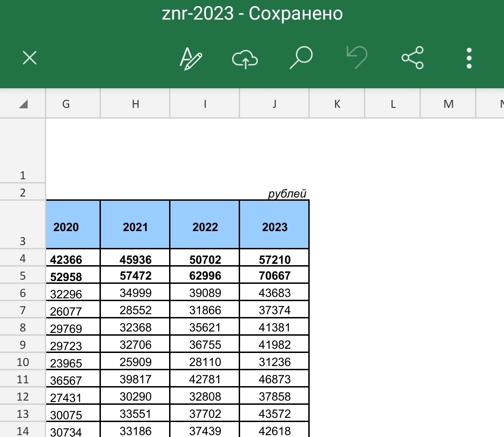Open search with the magnifier icon
The height and width of the screenshot is (437, 504).
[300, 58]
